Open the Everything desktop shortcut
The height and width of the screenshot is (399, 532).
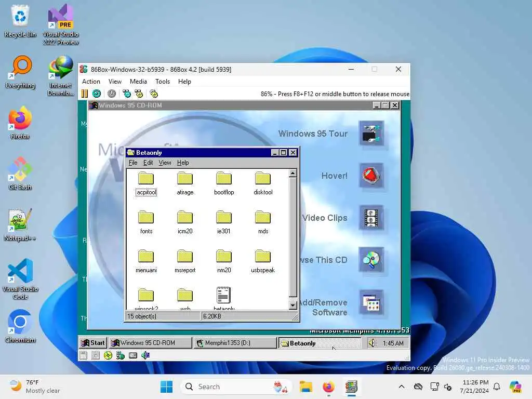[20, 72]
